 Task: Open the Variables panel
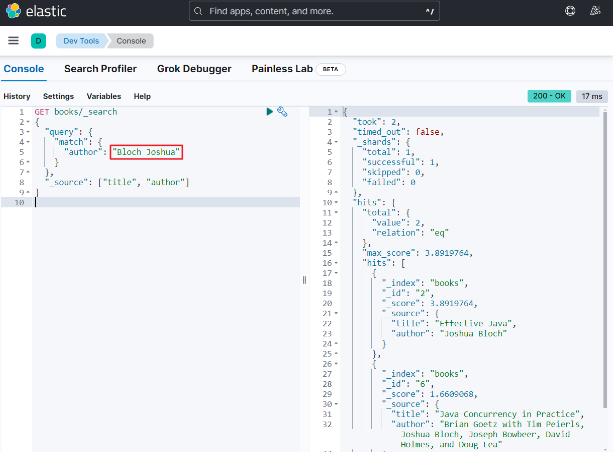[x=104, y=96]
